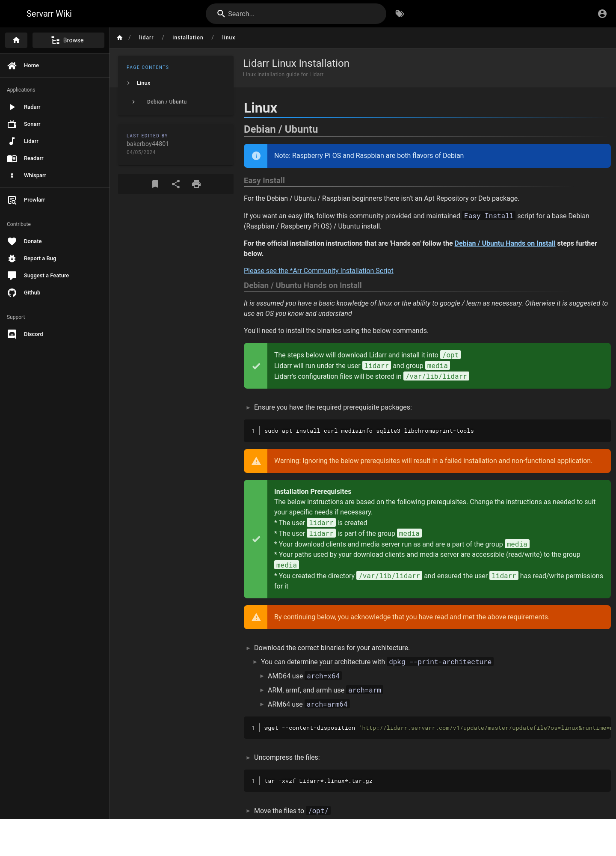Select the Home sidebar label
Viewport: 616px width, 856px height.
tap(31, 65)
